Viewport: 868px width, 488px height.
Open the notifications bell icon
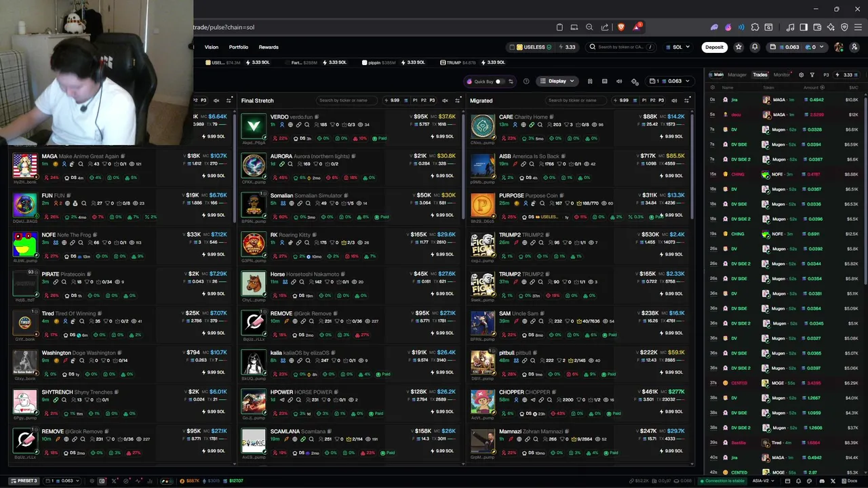click(755, 47)
